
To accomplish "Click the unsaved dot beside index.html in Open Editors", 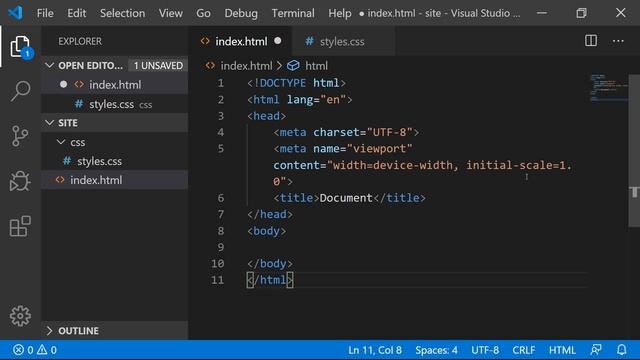I will coord(63,84).
